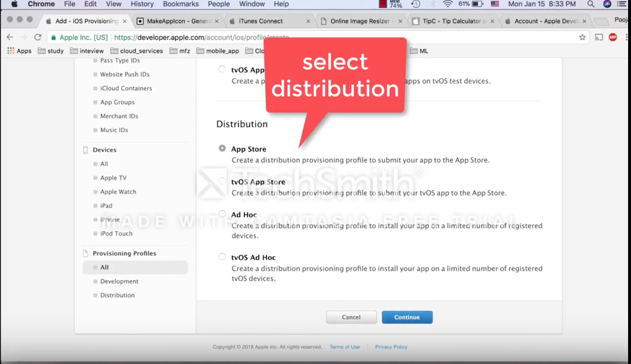Open the People menu
This screenshot has width=631, height=364.
(219, 4)
